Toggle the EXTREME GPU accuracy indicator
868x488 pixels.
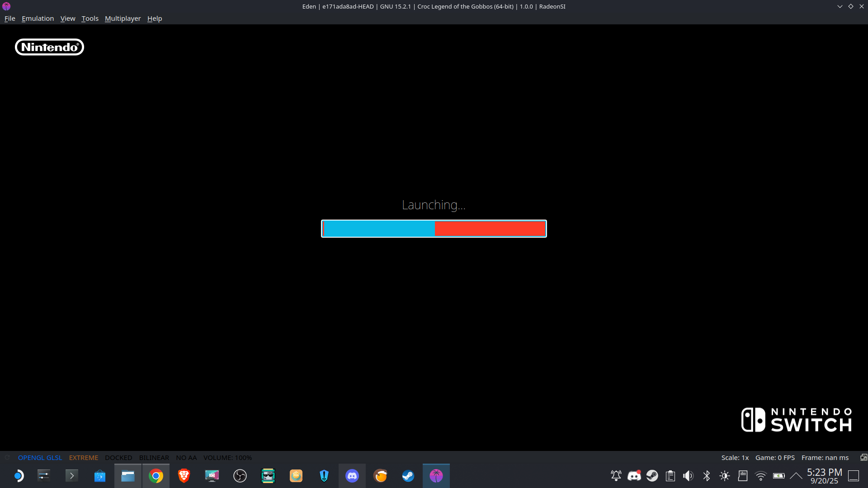point(83,458)
